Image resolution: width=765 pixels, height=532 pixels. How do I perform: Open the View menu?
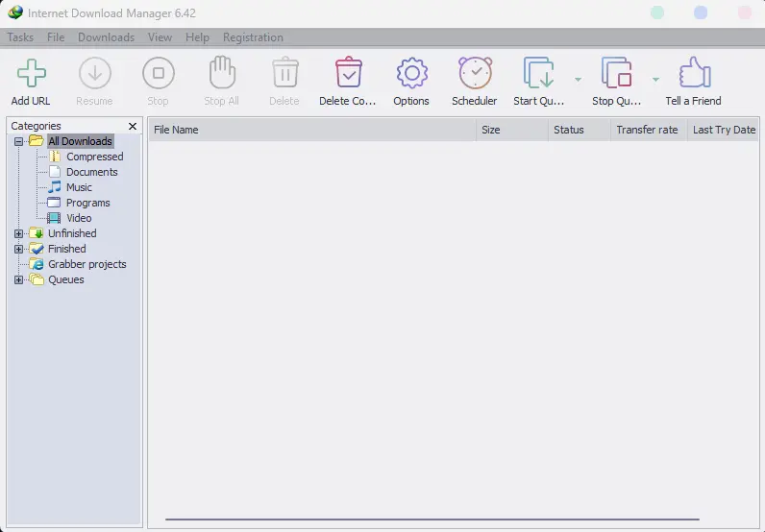click(160, 37)
